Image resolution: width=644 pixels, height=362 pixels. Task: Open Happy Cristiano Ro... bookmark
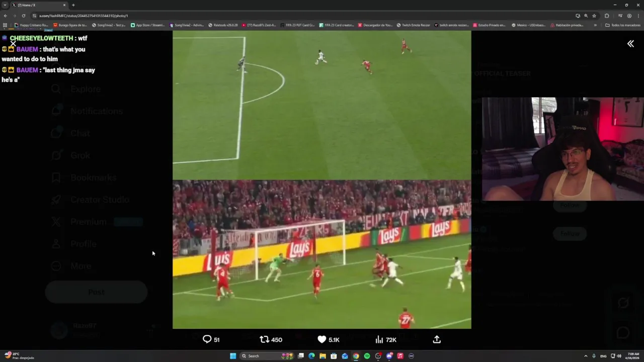coord(31,25)
